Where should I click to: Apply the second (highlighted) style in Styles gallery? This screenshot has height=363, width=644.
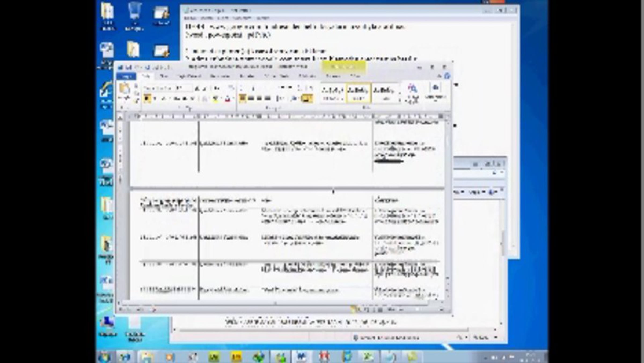pyautogui.click(x=358, y=93)
